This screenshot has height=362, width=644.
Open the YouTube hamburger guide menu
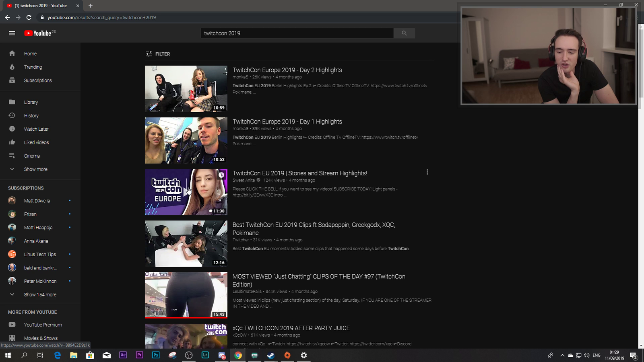[x=12, y=33]
